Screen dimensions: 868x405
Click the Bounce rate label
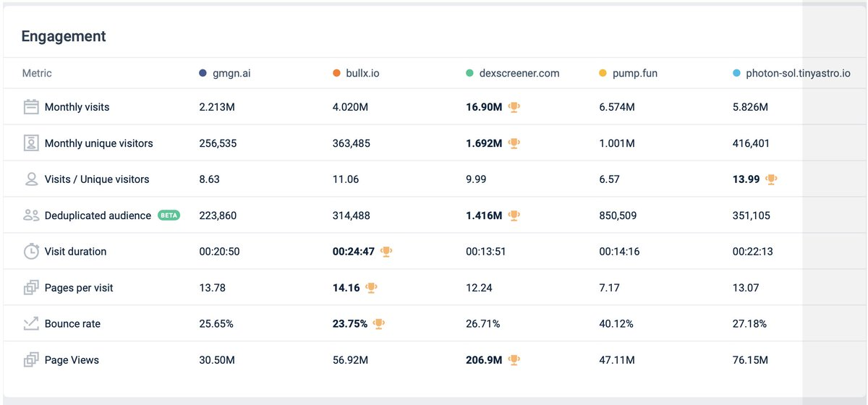(72, 324)
